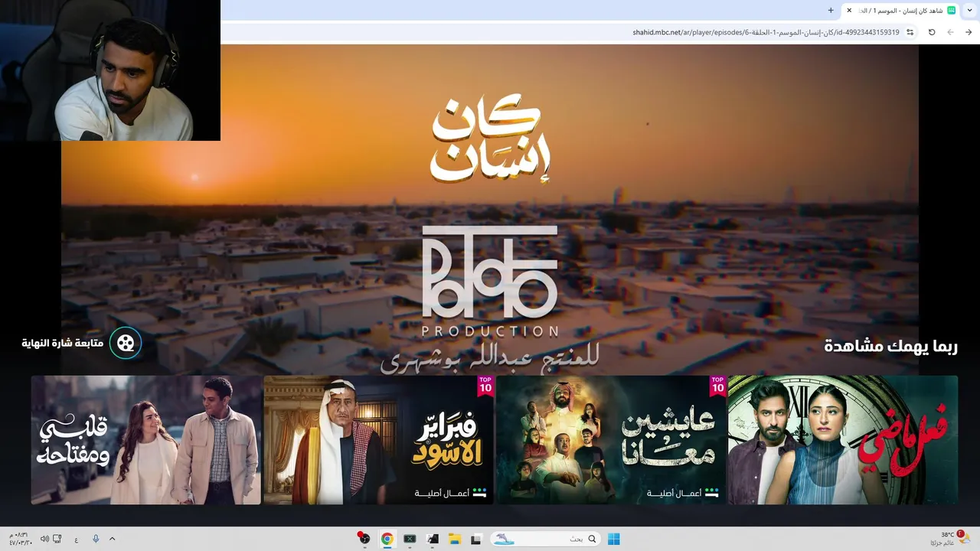Close the 'شاهد كان إنسان' browser tab
This screenshot has height=551, width=980.
[x=849, y=10]
